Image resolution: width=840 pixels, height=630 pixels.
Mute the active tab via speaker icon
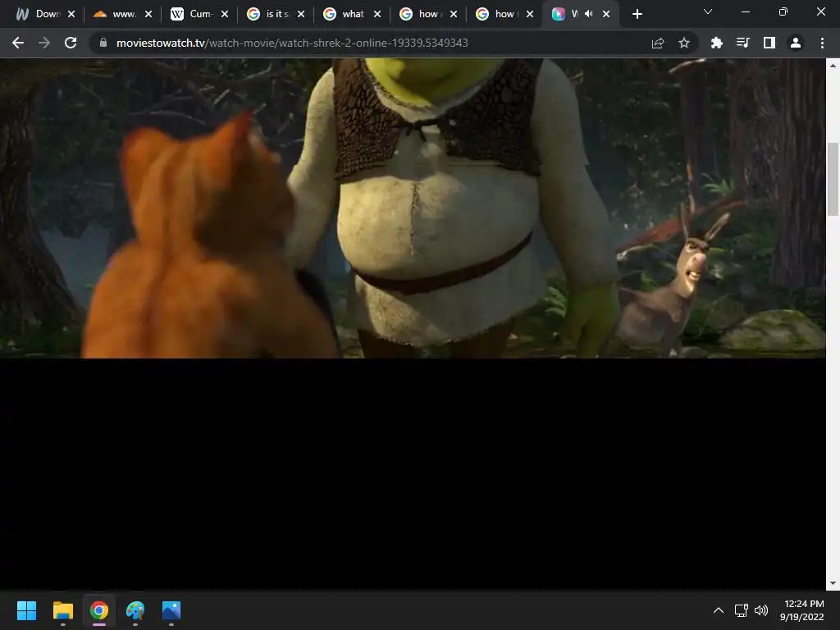point(589,14)
